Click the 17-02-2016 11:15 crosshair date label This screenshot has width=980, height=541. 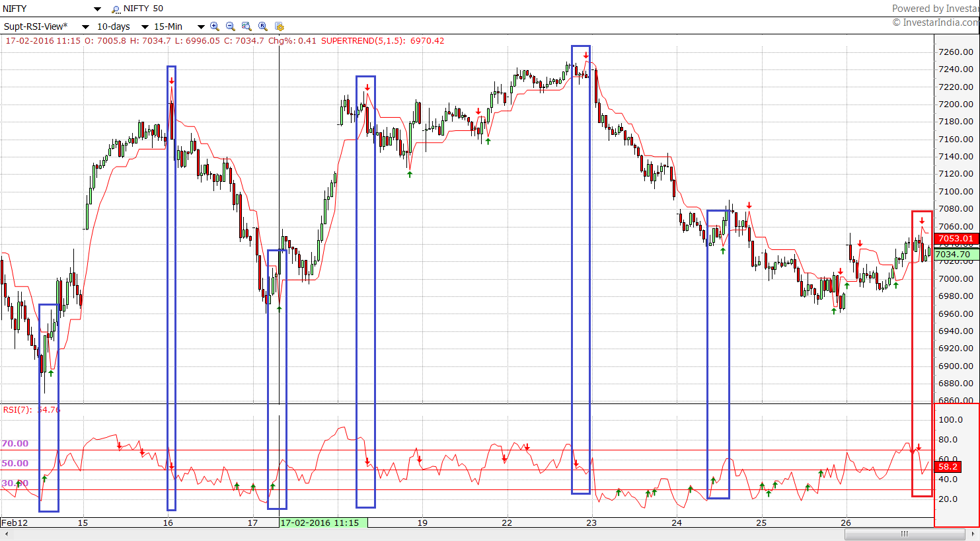click(x=323, y=522)
